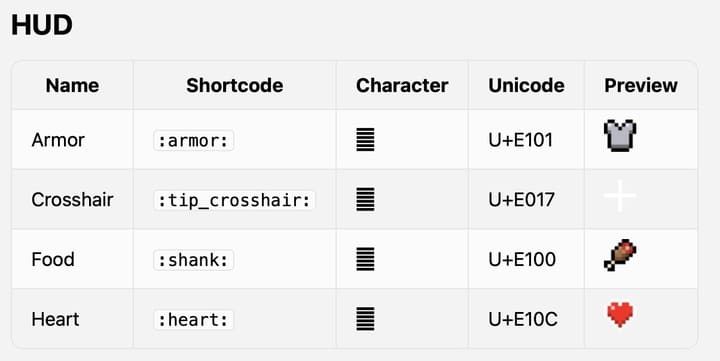Click the Crosshair name cell
720x361 pixels.
[x=73, y=200]
